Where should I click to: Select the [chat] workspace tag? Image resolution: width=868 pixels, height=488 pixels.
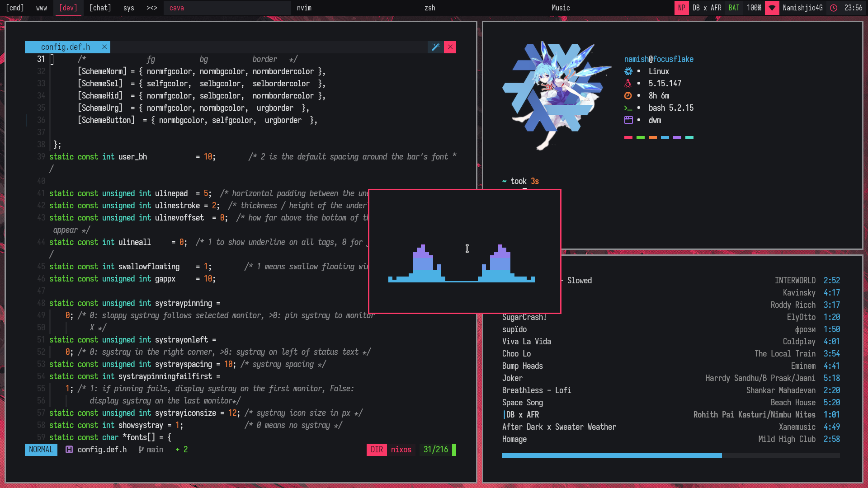tap(100, 8)
